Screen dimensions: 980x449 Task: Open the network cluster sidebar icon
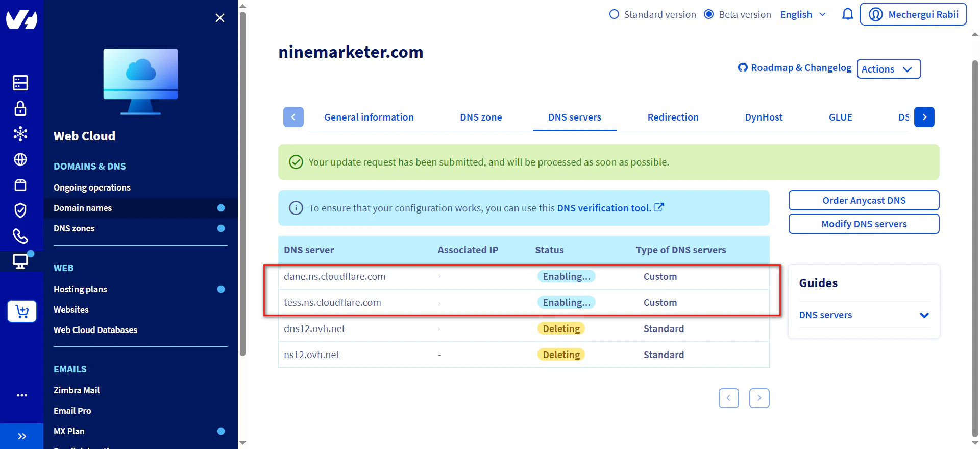tap(20, 134)
